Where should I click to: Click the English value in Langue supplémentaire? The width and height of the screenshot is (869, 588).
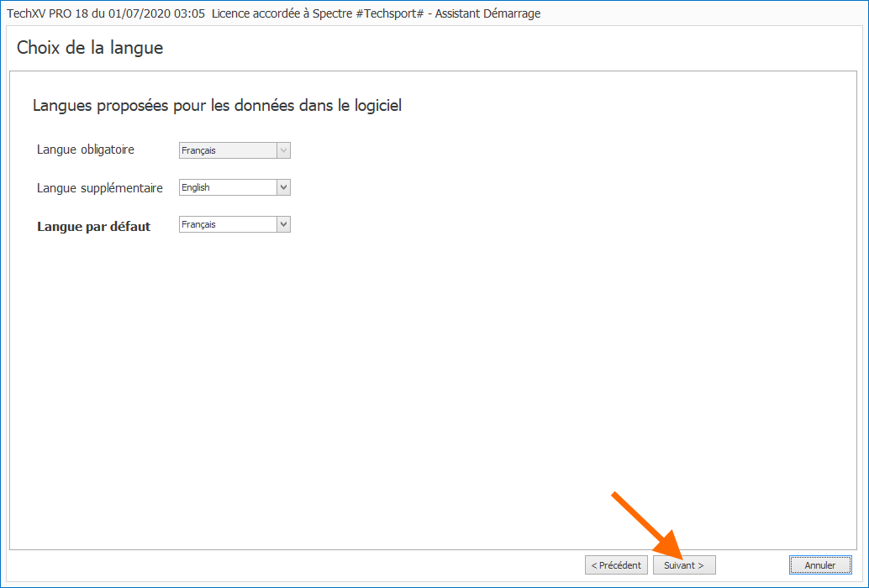[227, 187]
